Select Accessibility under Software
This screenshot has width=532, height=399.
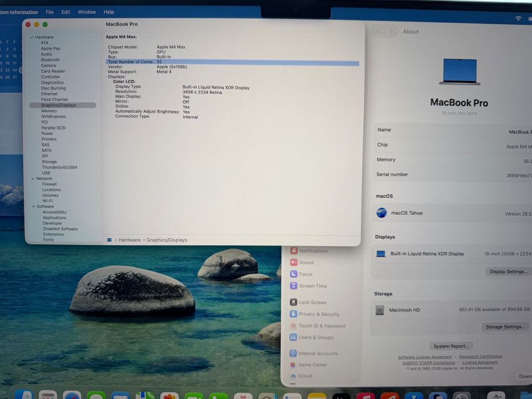[55, 212]
